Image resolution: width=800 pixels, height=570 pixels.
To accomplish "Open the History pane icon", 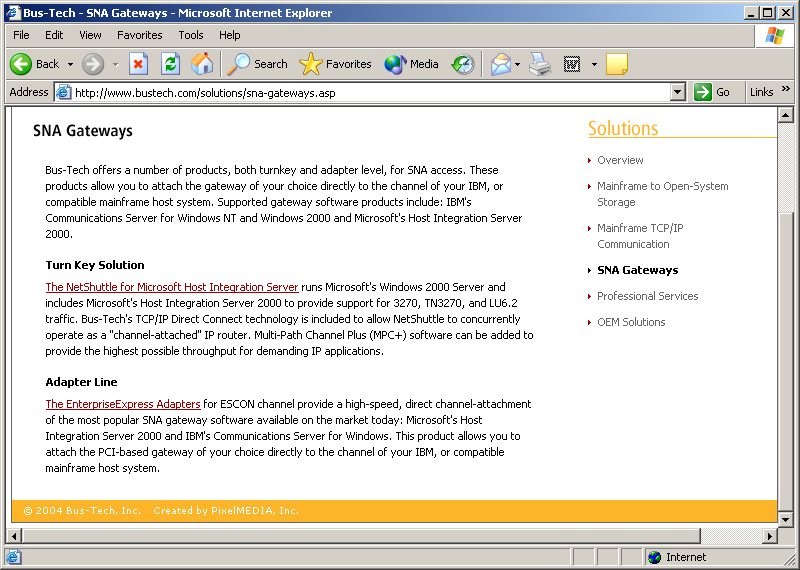I will coord(463,64).
